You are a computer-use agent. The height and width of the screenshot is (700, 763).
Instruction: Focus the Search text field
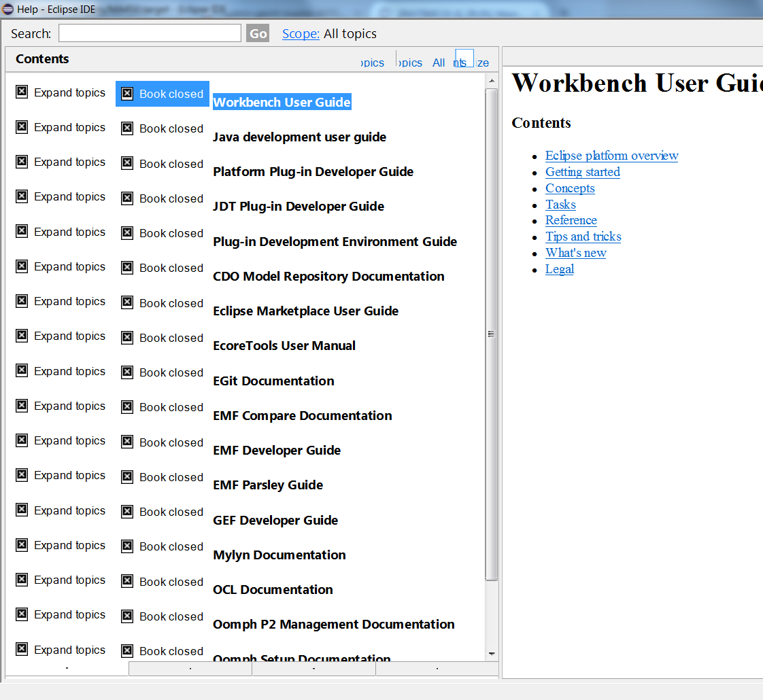[x=150, y=33]
